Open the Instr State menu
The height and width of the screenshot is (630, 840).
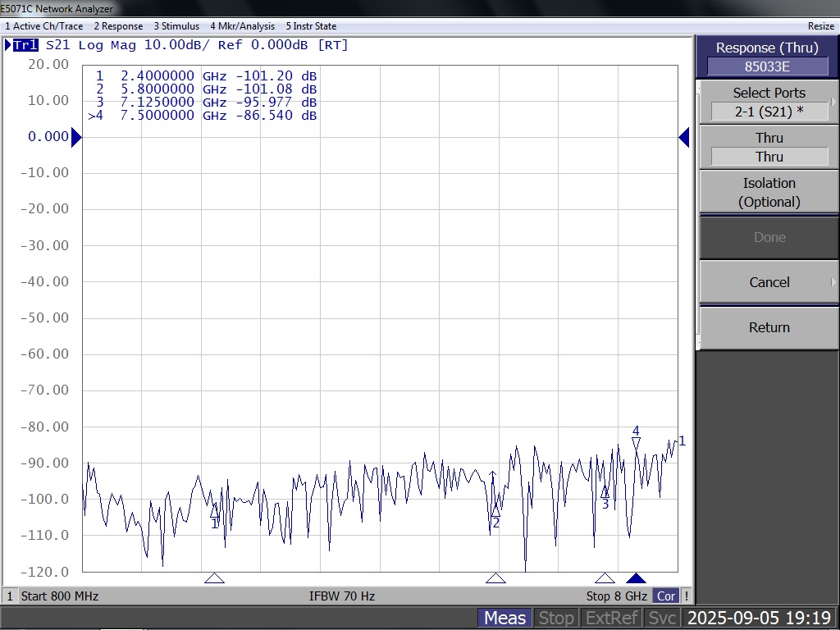pos(311,26)
